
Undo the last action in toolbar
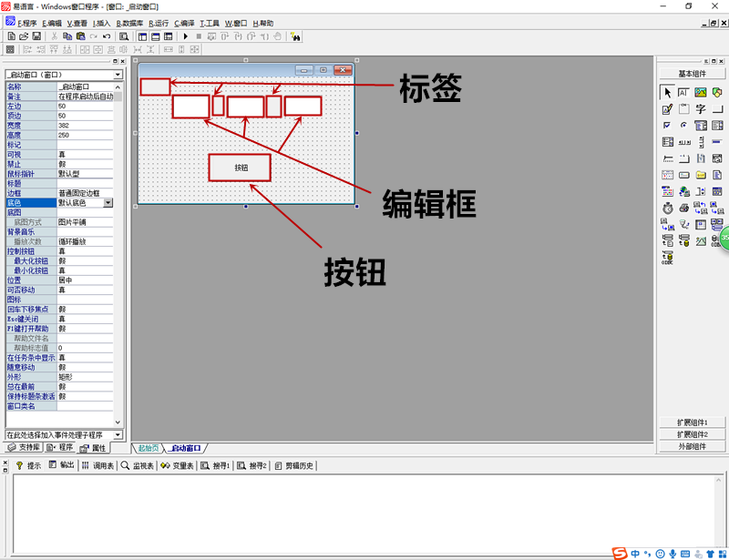107,36
